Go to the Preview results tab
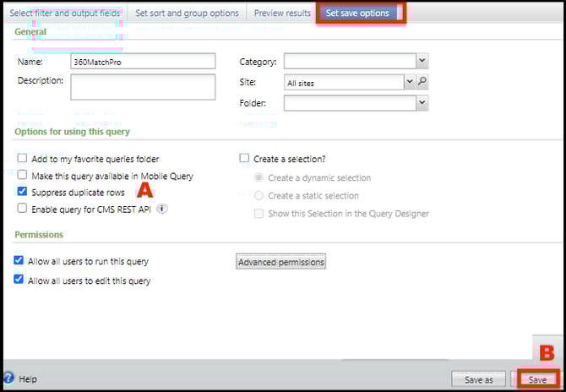Viewport: 566px width, 392px height. 282,14
